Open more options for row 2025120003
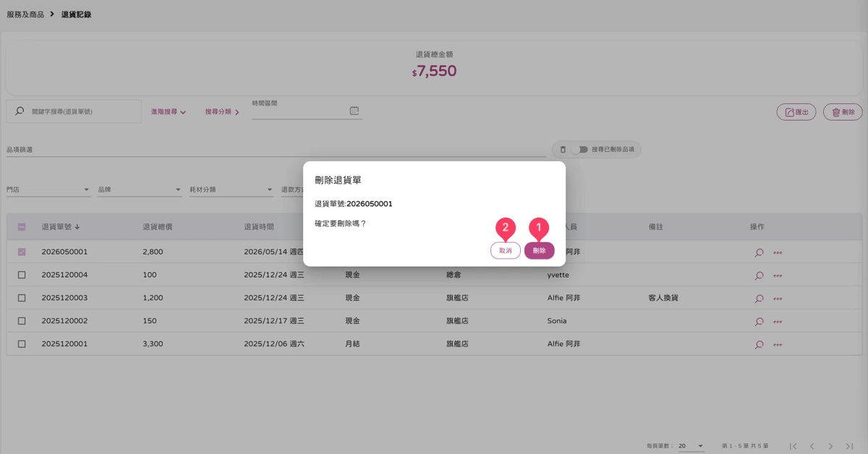This screenshot has height=454, width=868. point(778,299)
